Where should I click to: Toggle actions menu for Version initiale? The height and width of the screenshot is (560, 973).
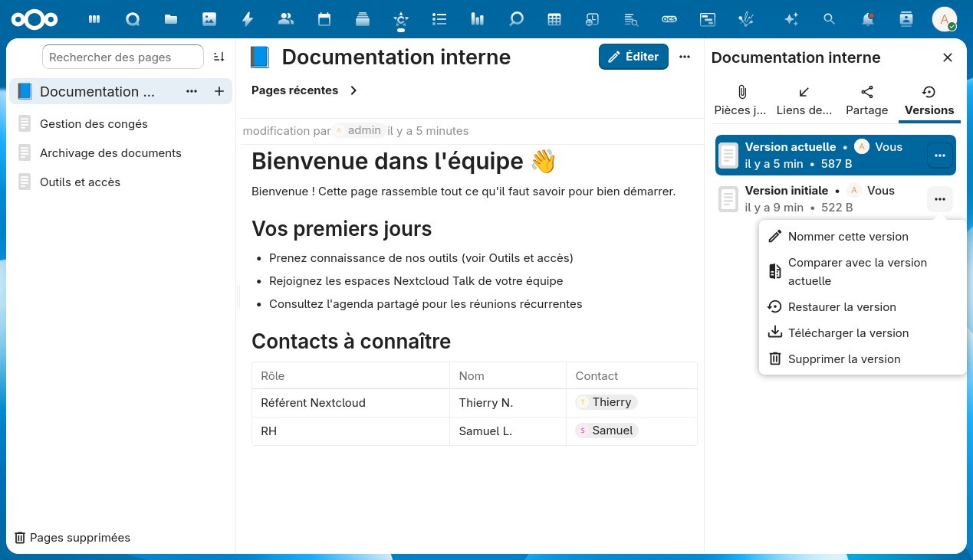[x=940, y=199]
